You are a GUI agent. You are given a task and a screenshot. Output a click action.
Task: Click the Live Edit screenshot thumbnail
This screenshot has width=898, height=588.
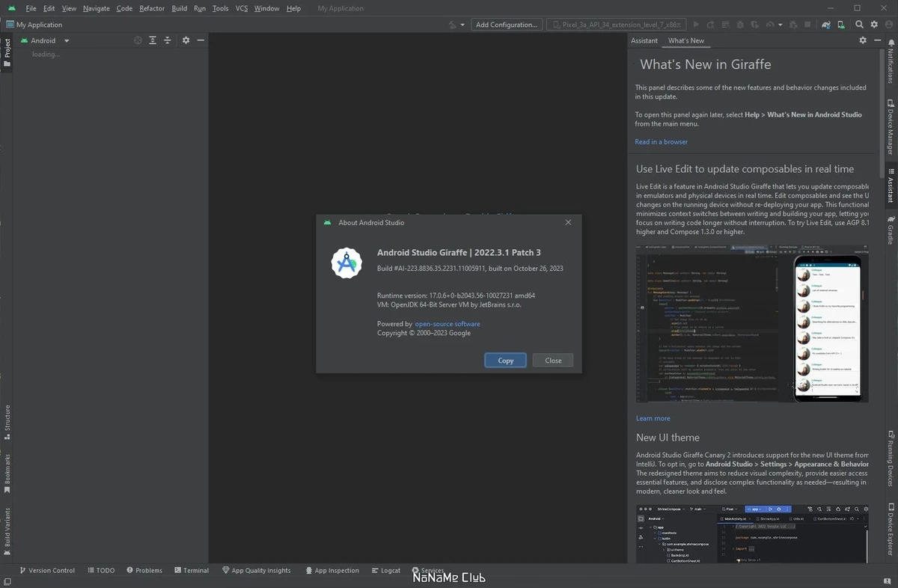tap(752, 323)
